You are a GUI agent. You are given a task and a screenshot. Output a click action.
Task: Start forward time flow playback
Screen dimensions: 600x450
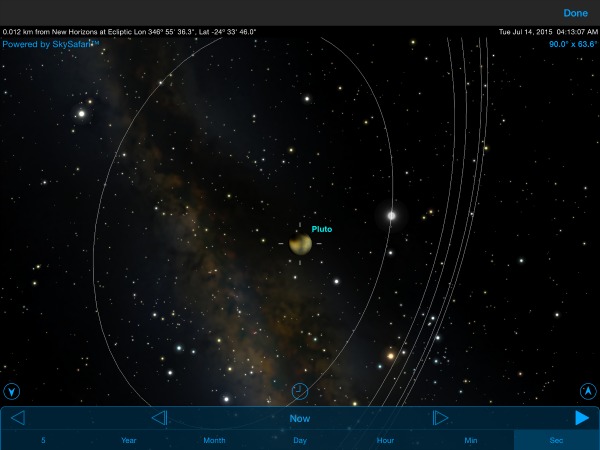click(x=582, y=418)
